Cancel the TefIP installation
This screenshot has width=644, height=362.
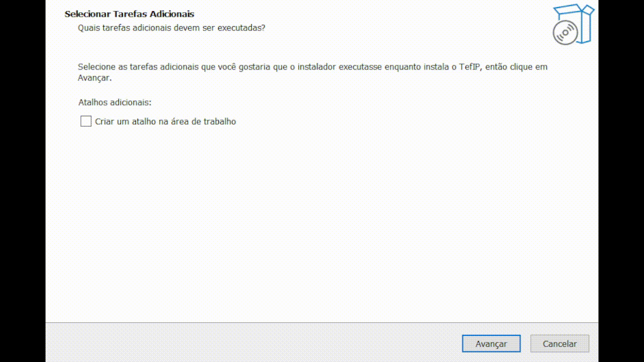pos(559,343)
